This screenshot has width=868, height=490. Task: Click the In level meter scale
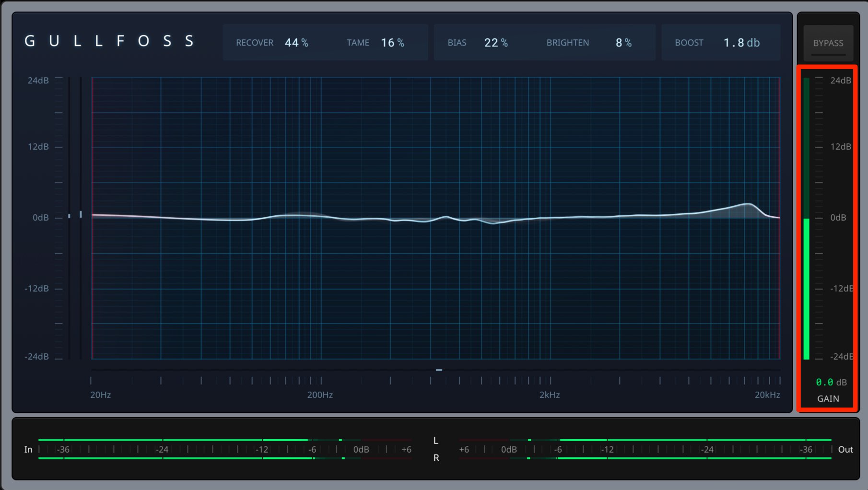224,449
